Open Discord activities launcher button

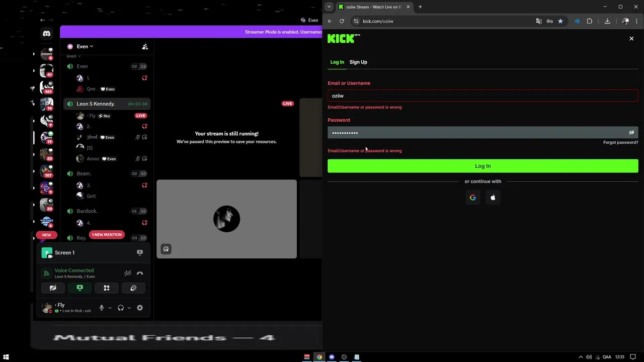107,288
